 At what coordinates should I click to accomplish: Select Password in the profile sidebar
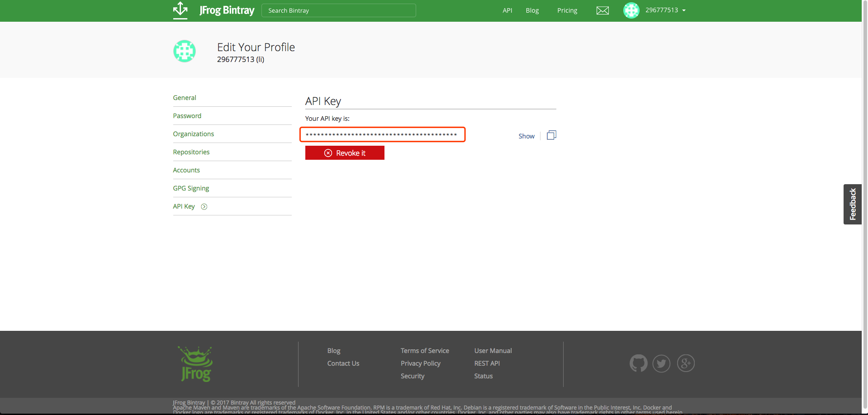click(x=187, y=116)
